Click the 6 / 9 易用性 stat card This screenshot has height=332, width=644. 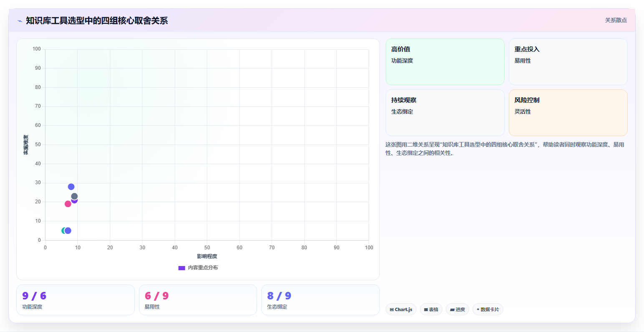198,300
